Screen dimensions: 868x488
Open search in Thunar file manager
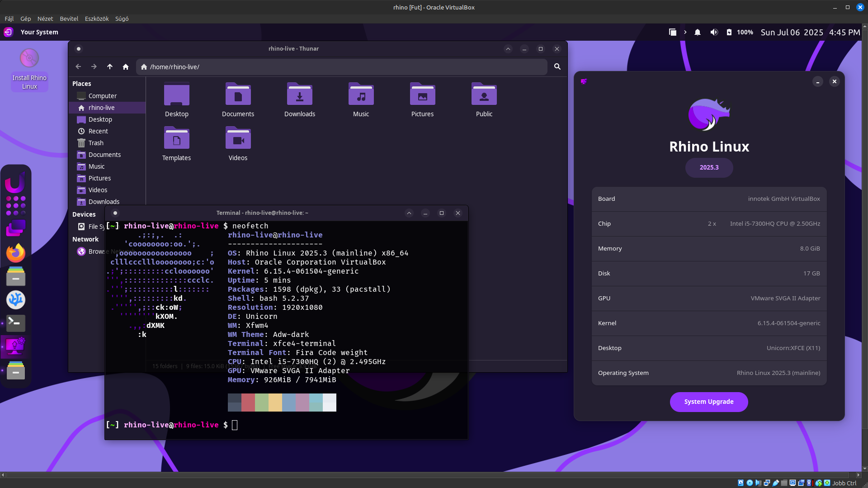(x=557, y=66)
